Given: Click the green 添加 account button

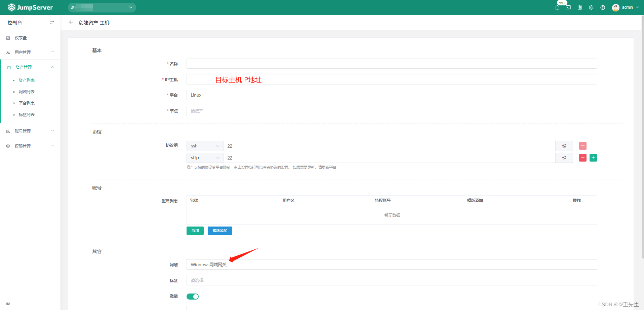Looking at the screenshot, I should 195,231.
